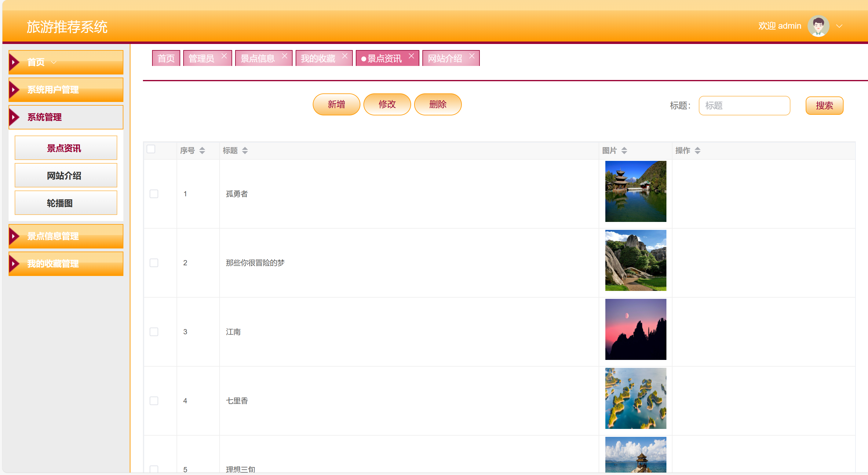The height and width of the screenshot is (475, 868).
Task: Sort by 图片 column sort arrows
Action: 624,150
